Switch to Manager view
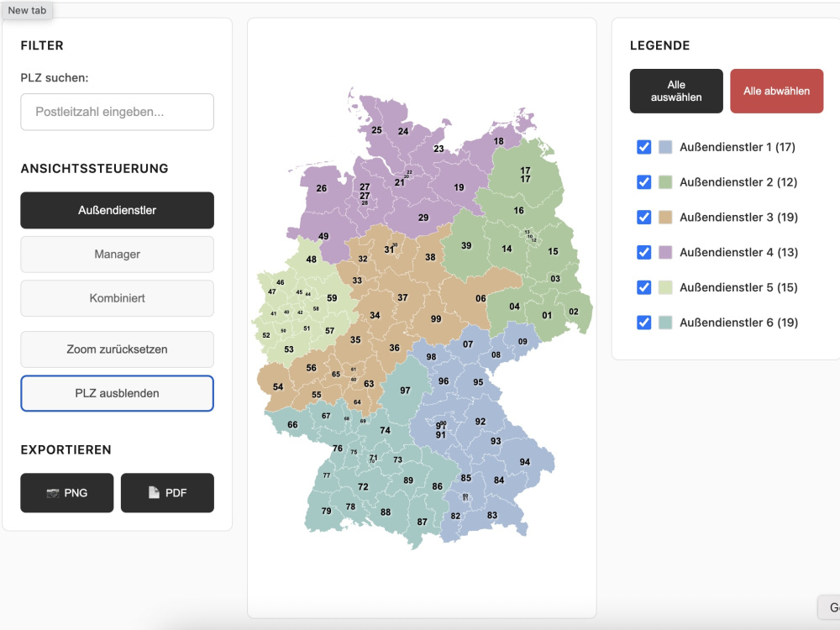840x630 pixels. pyautogui.click(x=118, y=255)
